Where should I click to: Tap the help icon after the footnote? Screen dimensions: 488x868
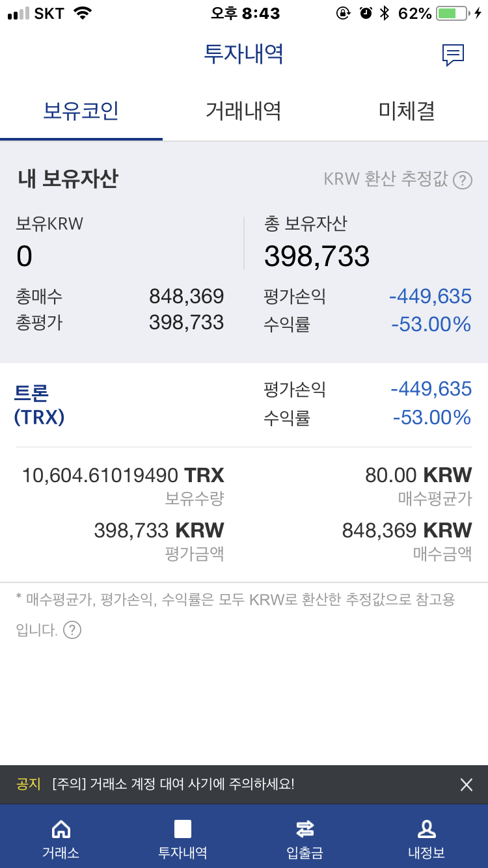(72, 630)
